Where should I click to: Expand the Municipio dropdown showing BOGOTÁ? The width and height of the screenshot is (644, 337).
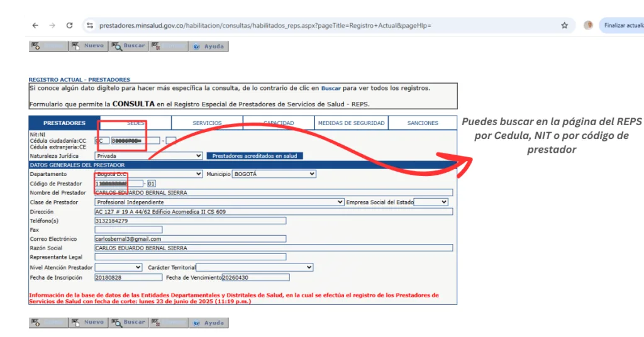tap(274, 174)
